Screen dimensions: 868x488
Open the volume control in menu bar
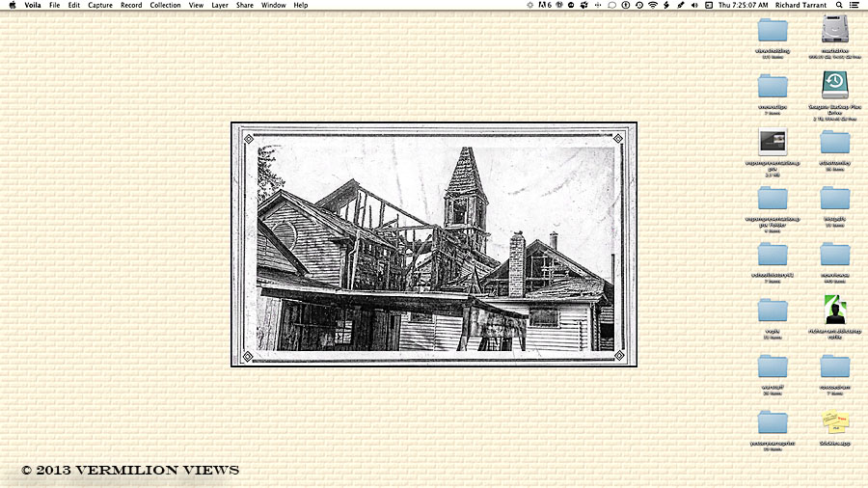pos(694,5)
